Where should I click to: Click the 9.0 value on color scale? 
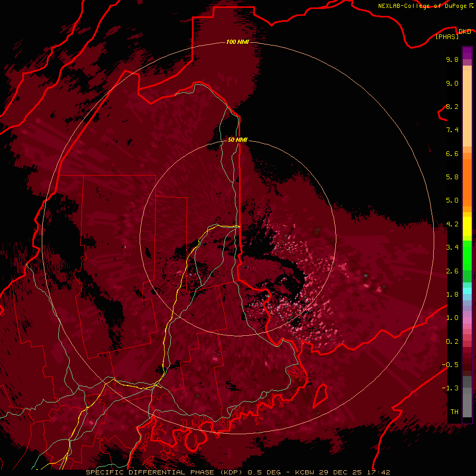coord(452,84)
